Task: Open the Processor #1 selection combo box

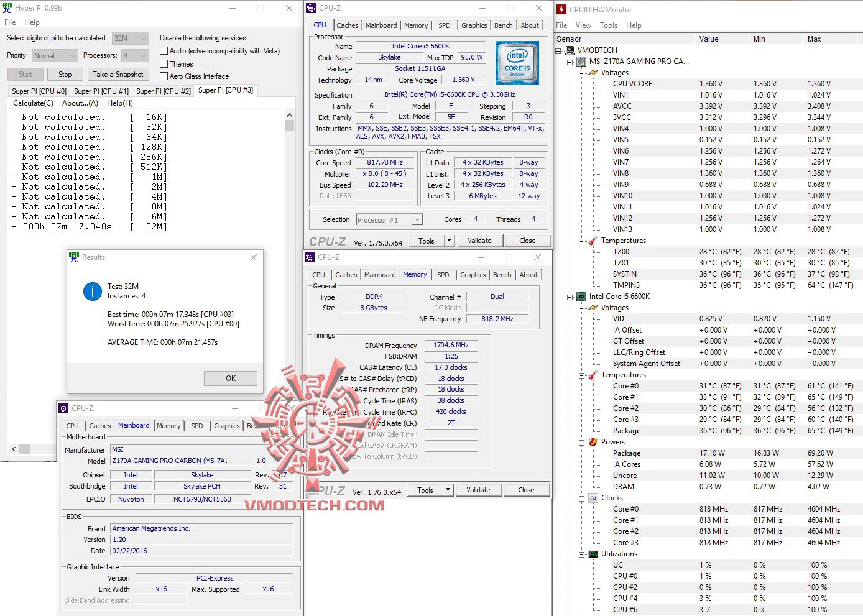Action: 389,219
